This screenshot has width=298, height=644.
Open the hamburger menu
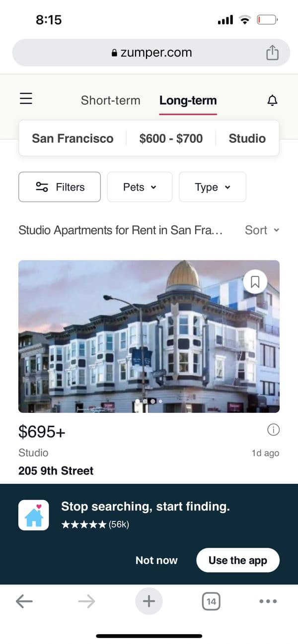tap(26, 100)
